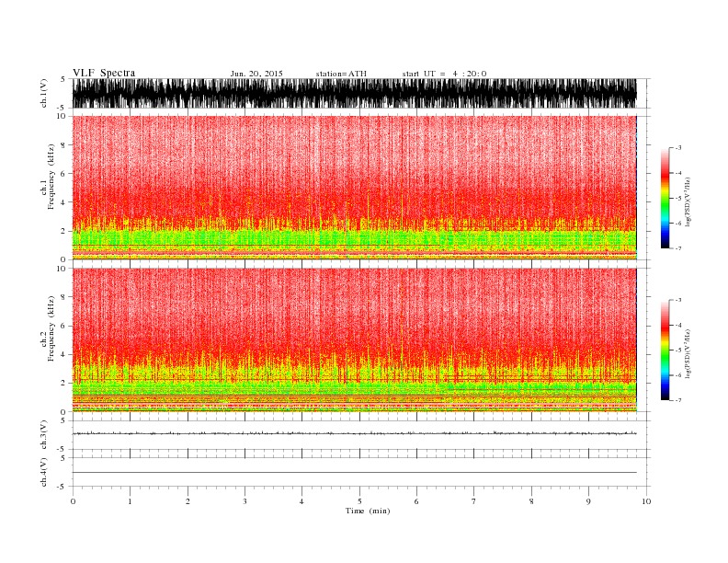The image size is (728, 563).
Task: Click the "ch.4(V)" axis label
Action: pos(44,472)
